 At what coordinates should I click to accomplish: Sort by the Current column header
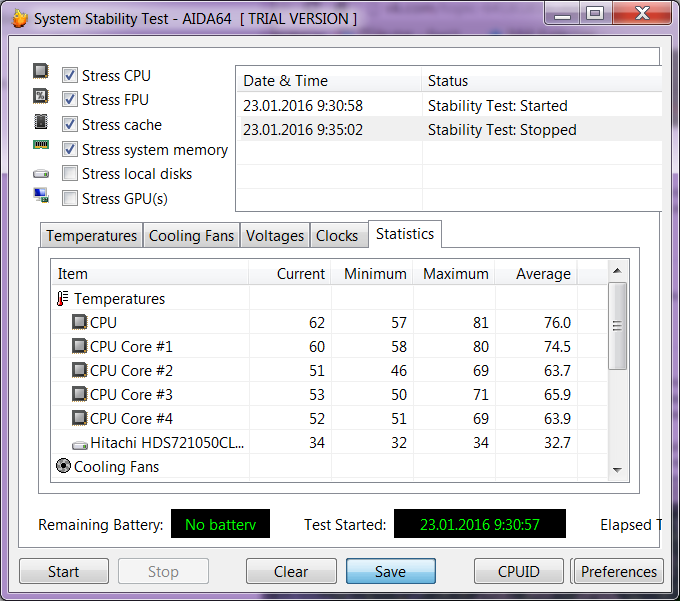[290, 274]
